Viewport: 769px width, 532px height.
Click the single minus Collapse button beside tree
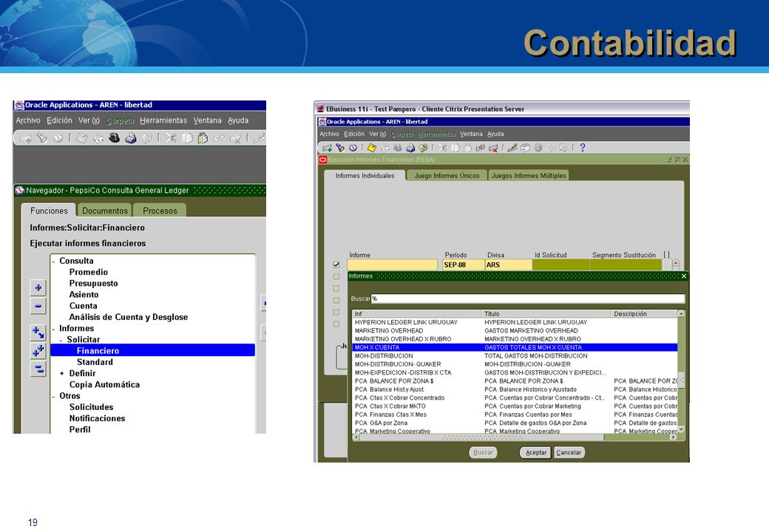coord(38,306)
